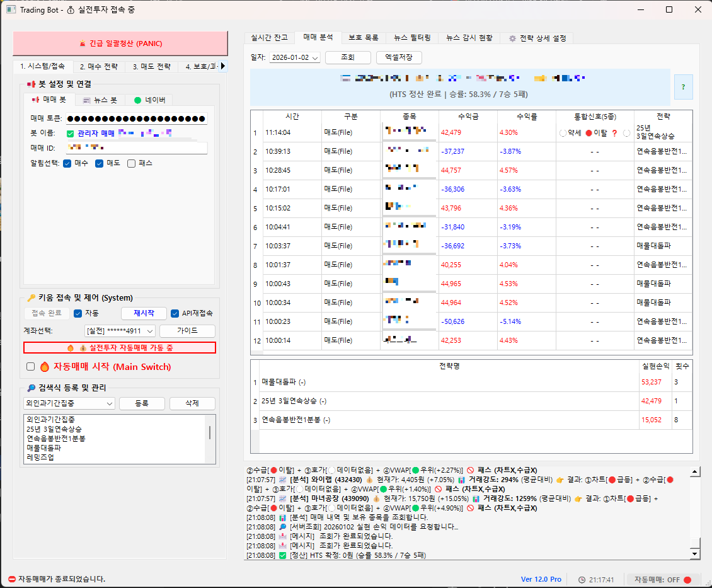Switch to the 2. 매수 전략 tab
Screen dimensions: 712x588
pos(98,67)
